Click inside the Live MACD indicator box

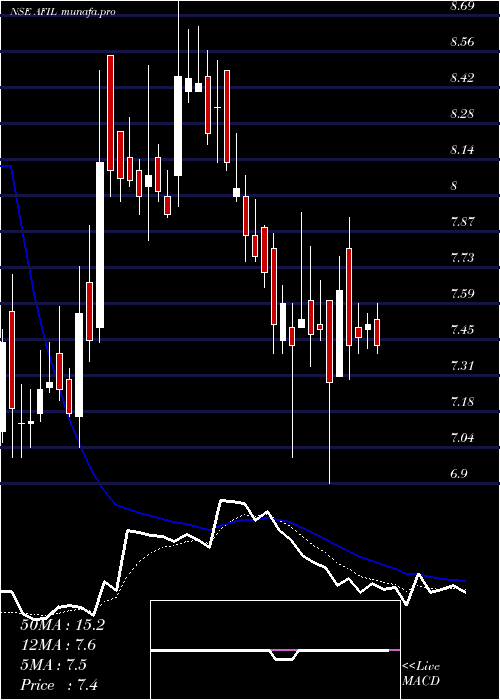(275, 650)
